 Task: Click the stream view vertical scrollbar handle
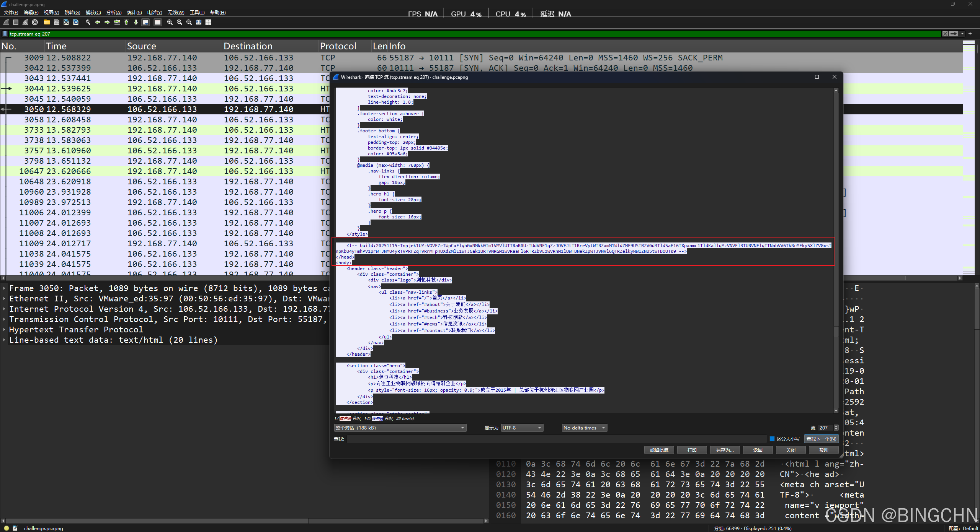[836, 331]
